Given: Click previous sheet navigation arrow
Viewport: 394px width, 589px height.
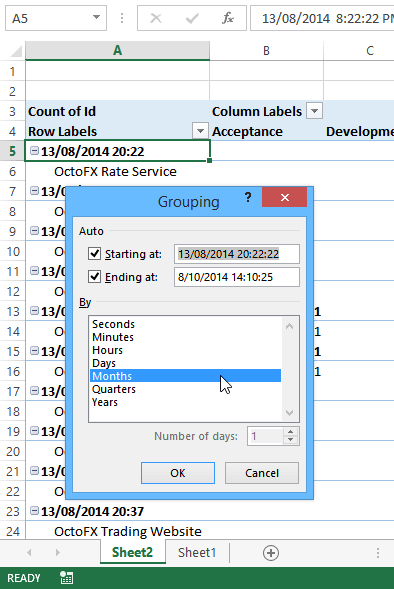Looking at the screenshot, I should click(29, 553).
